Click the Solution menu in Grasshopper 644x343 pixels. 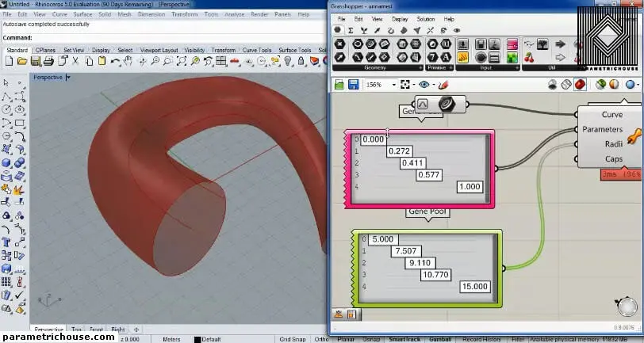click(426, 19)
